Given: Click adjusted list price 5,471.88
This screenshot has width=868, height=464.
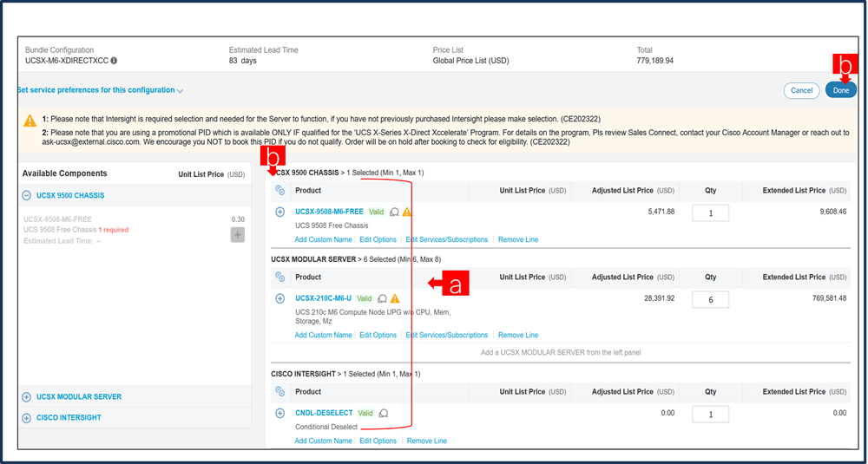Looking at the screenshot, I should (661, 212).
